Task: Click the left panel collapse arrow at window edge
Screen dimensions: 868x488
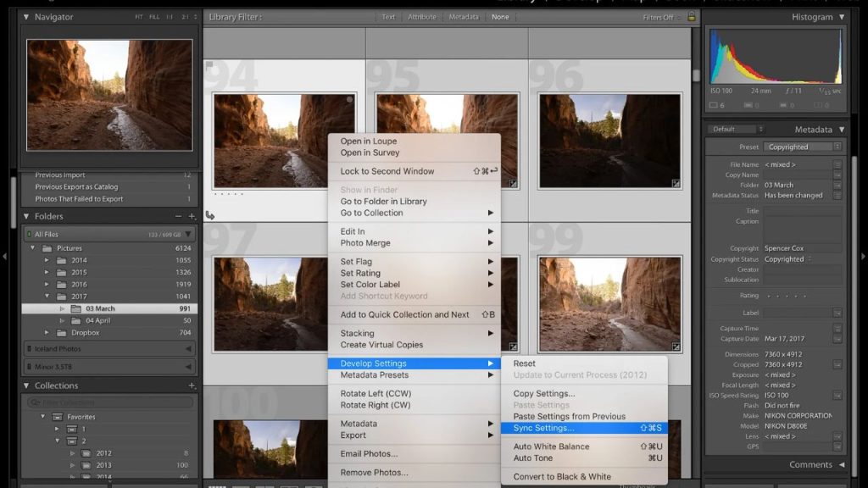Action: 4,255
